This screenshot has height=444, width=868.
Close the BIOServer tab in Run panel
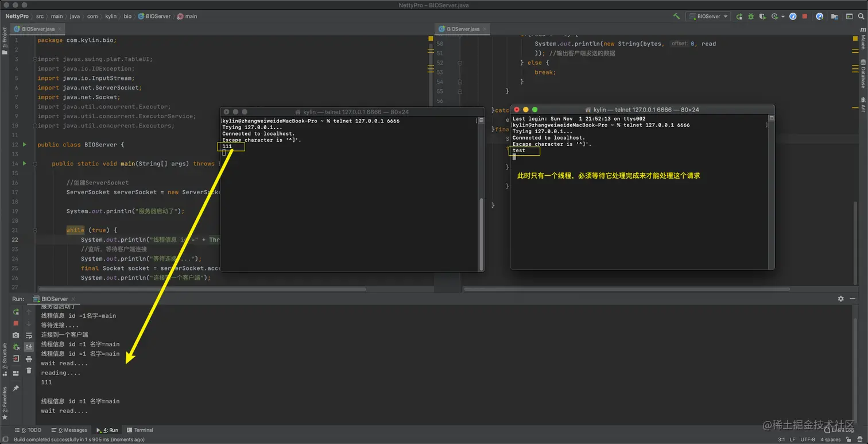[x=72, y=299]
